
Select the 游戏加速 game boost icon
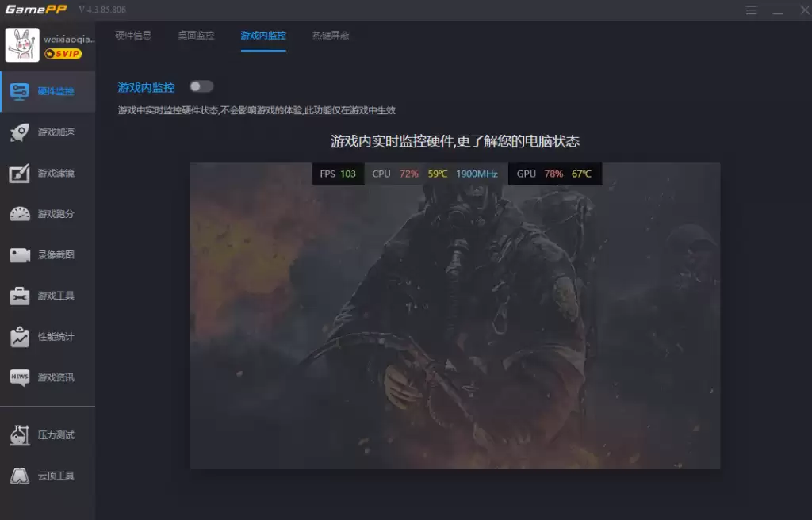(48, 132)
